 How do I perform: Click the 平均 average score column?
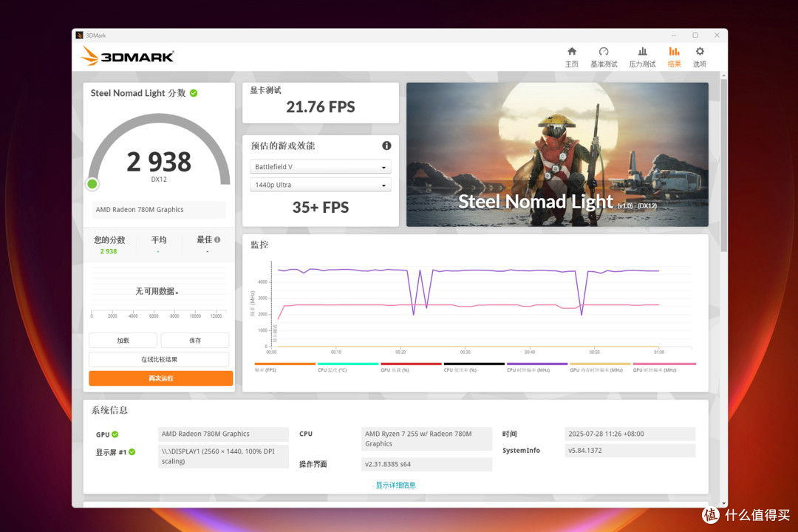[x=159, y=245]
